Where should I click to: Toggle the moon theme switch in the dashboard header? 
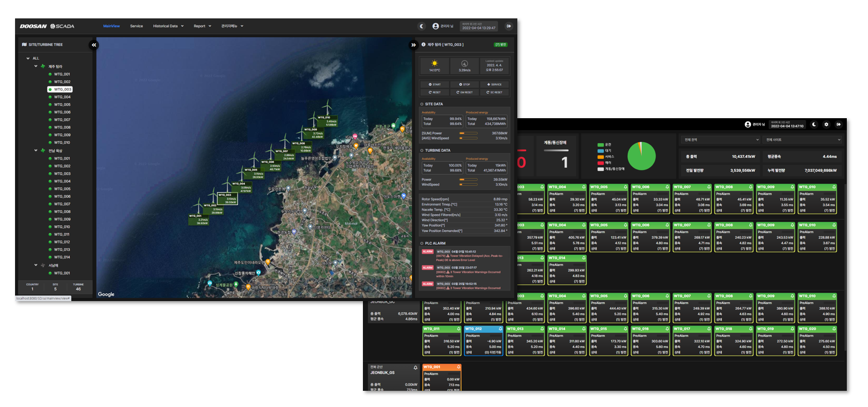point(814,124)
